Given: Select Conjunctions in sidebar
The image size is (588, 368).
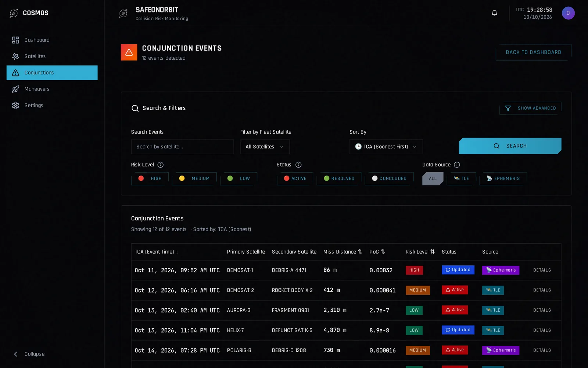Looking at the screenshot, I should tap(52, 73).
